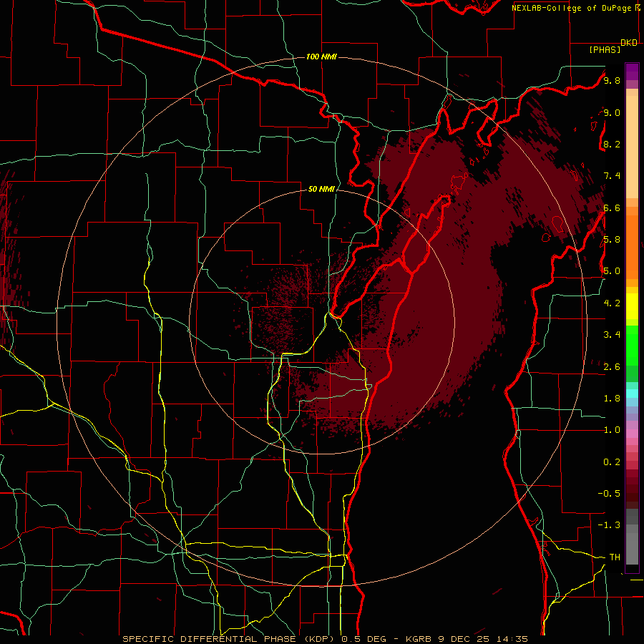Click the 7.4 scale value
644x644 pixels.
(x=612, y=176)
